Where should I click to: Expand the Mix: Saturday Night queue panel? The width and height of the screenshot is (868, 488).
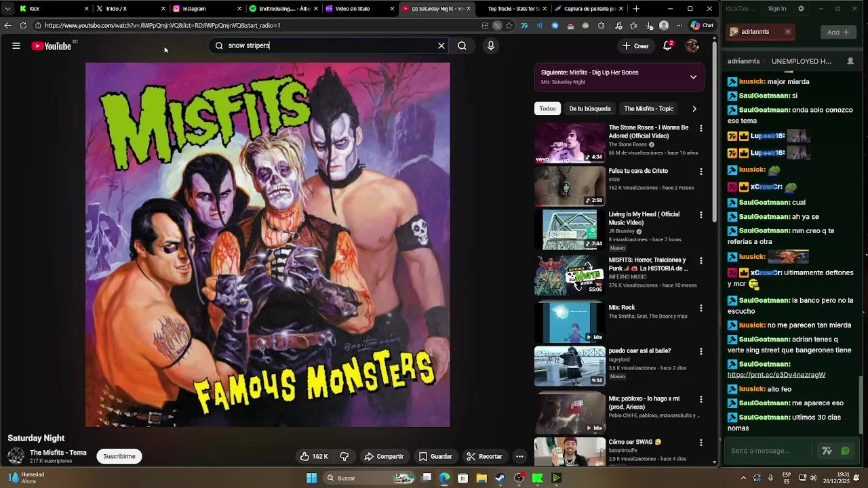tap(693, 77)
